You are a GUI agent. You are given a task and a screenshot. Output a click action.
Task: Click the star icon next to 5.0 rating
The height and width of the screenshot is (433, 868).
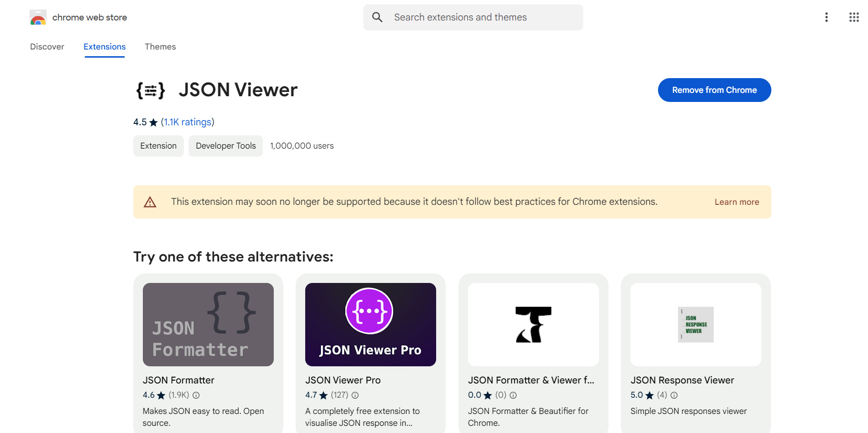[649, 395]
